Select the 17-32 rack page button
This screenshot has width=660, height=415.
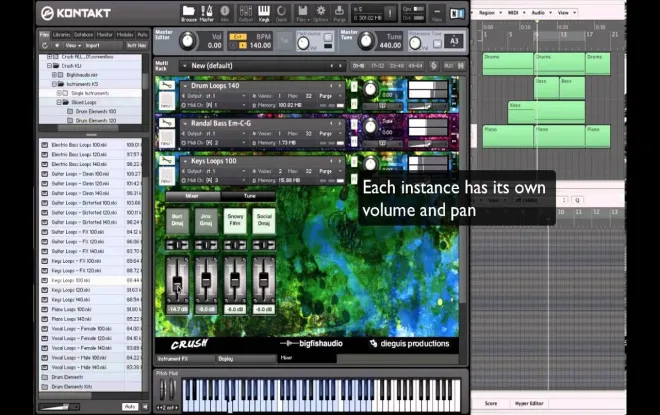[378, 66]
